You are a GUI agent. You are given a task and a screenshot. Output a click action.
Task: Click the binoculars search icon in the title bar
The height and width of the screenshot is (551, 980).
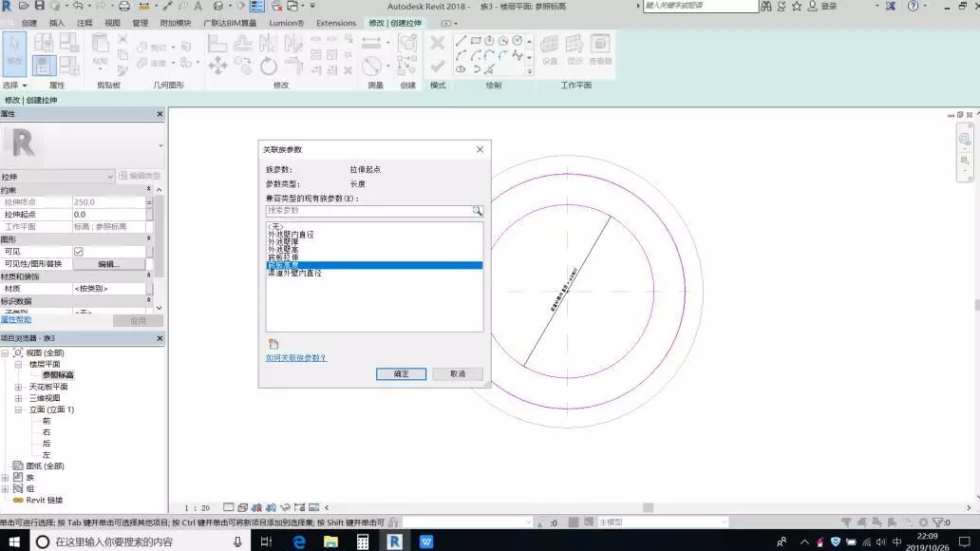(x=766, y=7)
